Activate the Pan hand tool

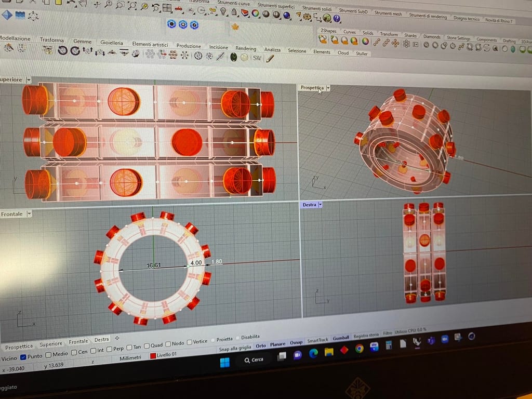point(83,4)
